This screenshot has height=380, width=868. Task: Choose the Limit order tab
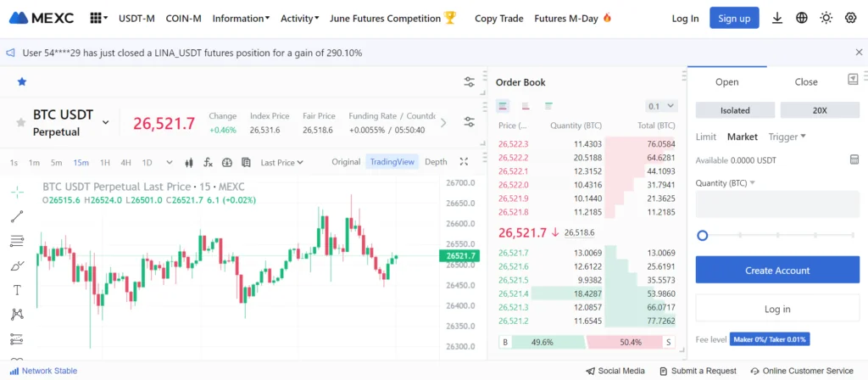(706, 137)
